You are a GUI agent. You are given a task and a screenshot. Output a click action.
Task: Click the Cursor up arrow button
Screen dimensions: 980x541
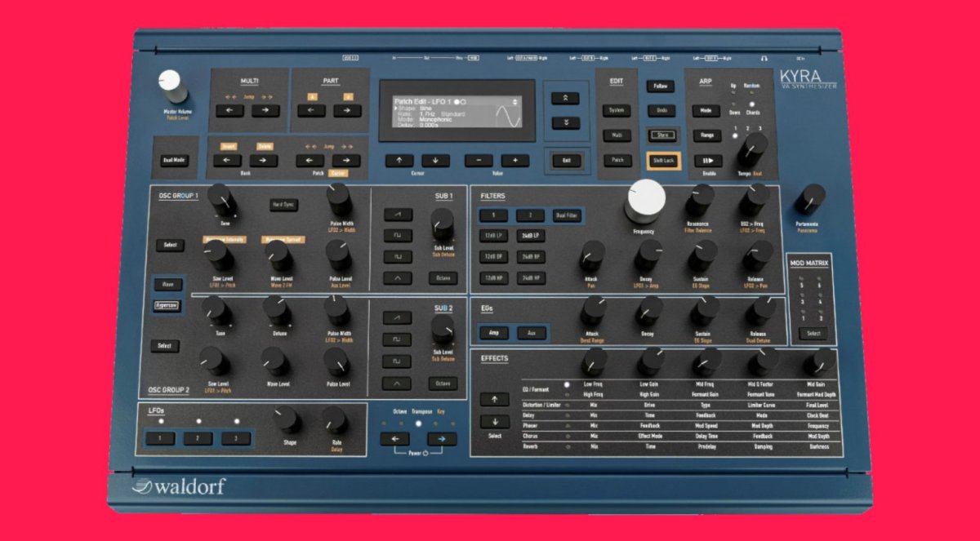[399, 161]
